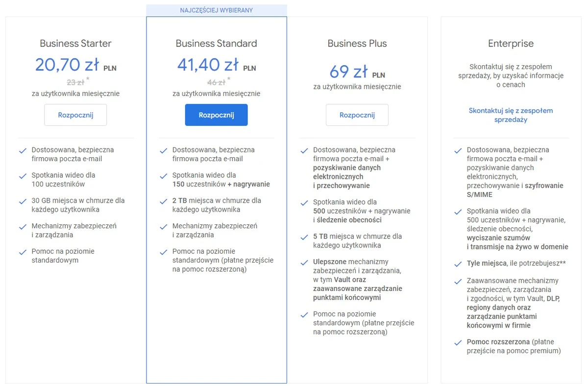Click checkmark beside "Ulepszone mechanizmy zabezpieczeń"
The width and height of the screenshot is (588, 386).
tap(304, 262)
